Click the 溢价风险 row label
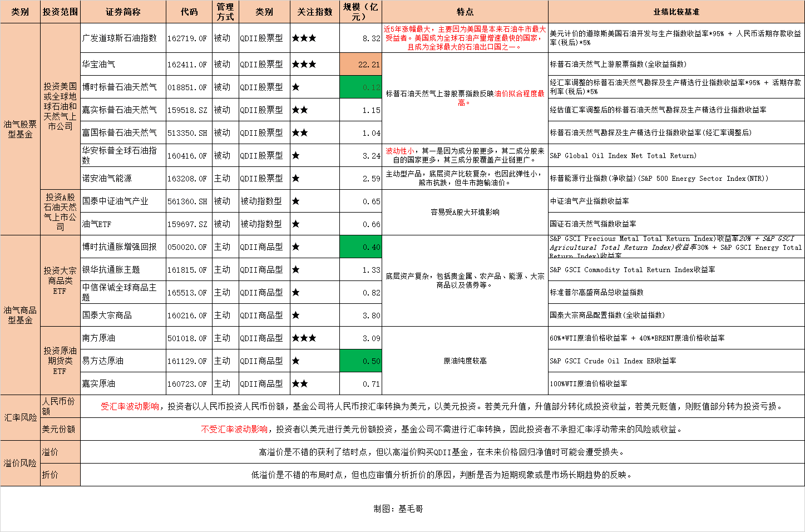 pos(20,462)
